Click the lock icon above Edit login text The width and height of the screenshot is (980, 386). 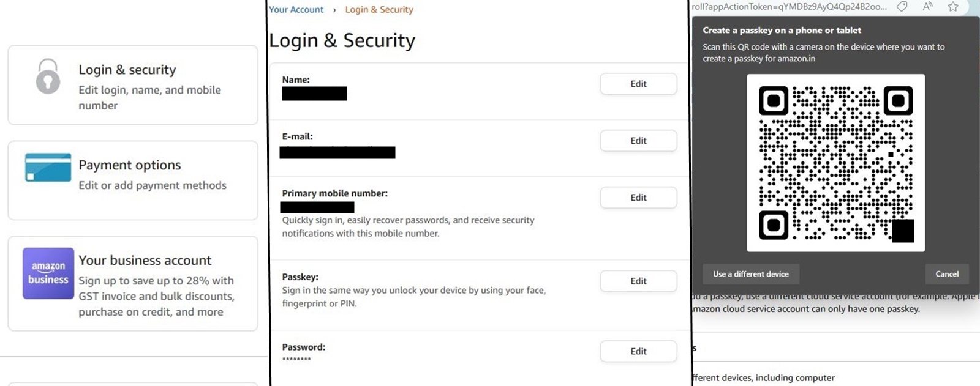[x=48, y=78]
